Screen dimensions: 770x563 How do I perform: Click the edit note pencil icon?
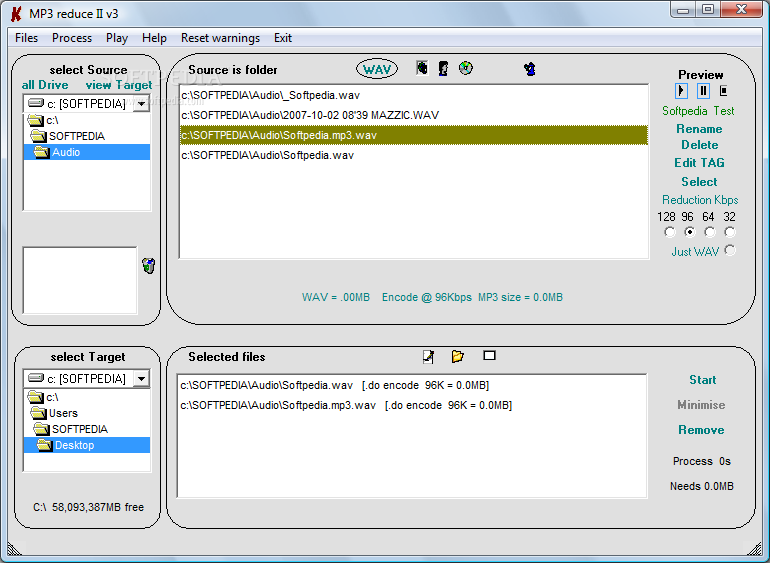428,357
